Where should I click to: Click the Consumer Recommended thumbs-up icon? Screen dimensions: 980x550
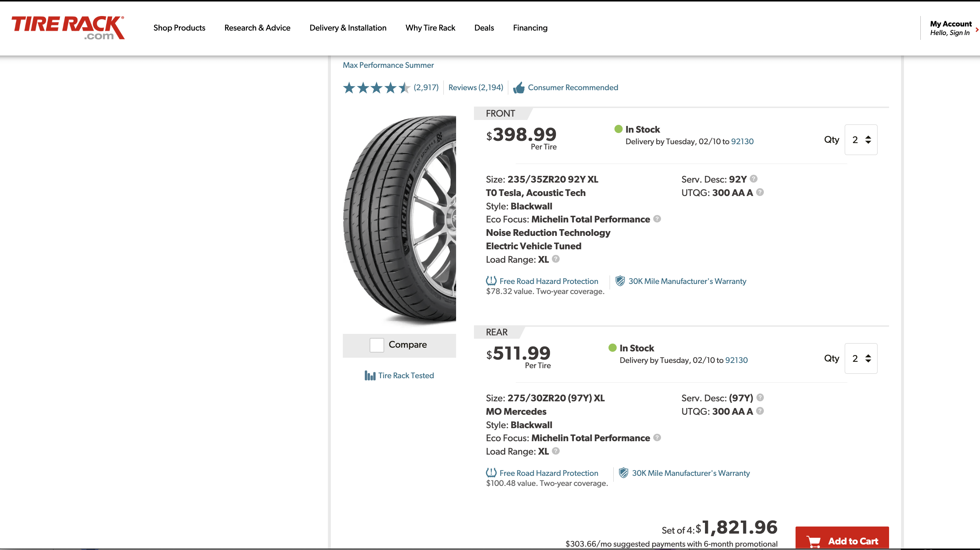519,88
